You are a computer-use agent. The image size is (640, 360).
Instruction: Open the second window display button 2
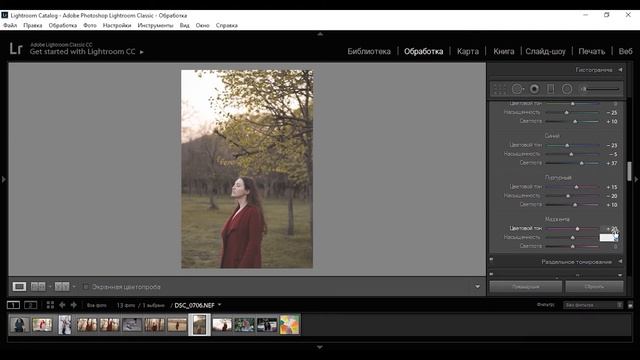click(x=31, y=305)
